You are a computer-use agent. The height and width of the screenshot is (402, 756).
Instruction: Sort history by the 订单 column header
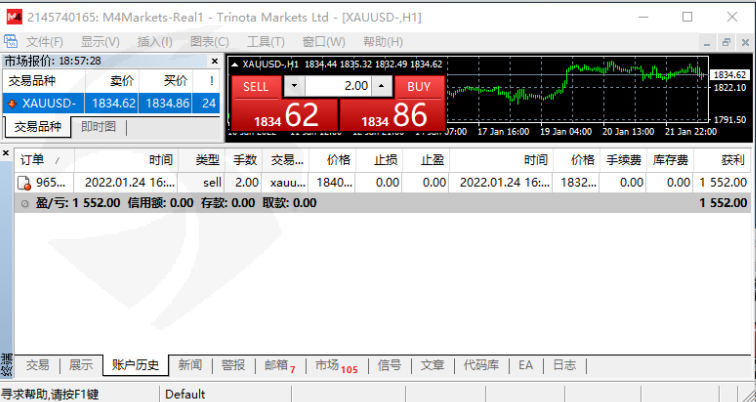pyautogui.click(x=33, y=160)
